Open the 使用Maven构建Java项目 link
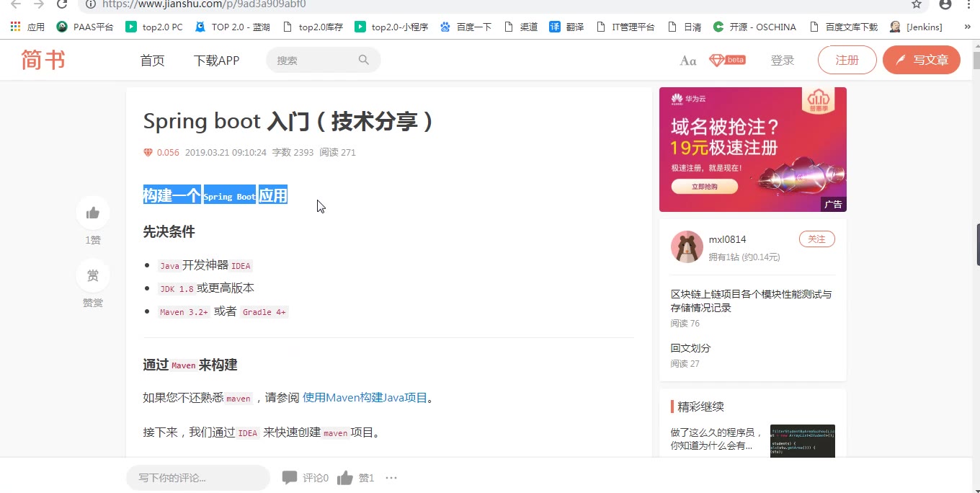 click(365, 397)
